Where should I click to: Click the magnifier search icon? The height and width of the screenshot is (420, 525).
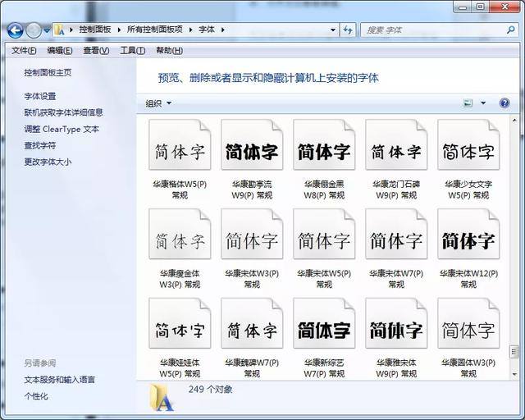tap(510, 30)
